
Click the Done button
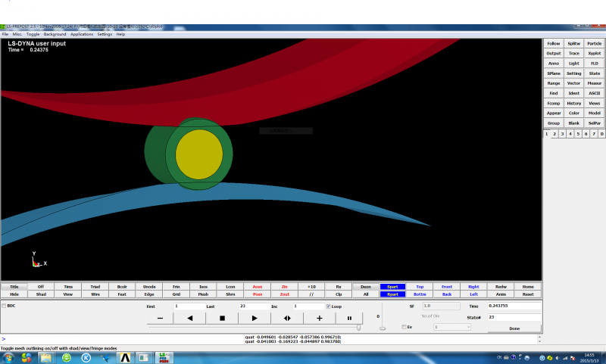tap(514, 328)
